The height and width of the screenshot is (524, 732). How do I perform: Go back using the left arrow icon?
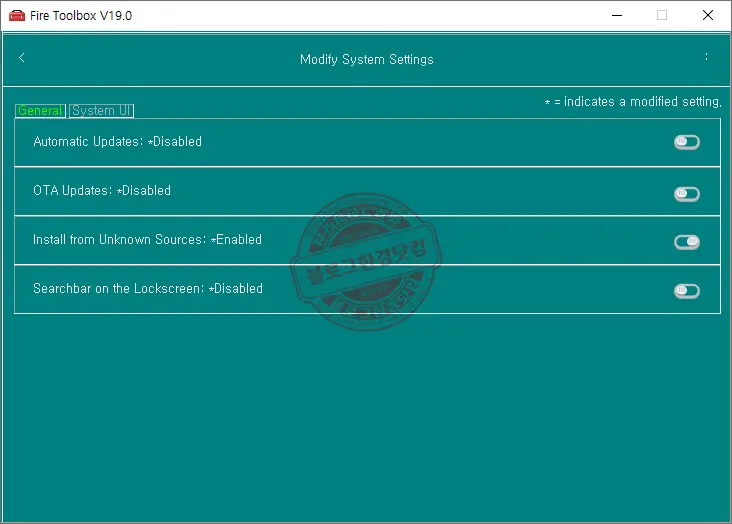(21, 57)
